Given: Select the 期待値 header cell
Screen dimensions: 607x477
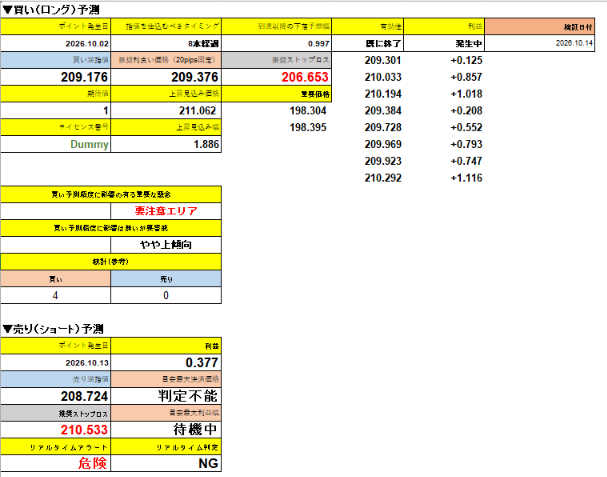Looking at the screenshot, I should coord(56,94).
